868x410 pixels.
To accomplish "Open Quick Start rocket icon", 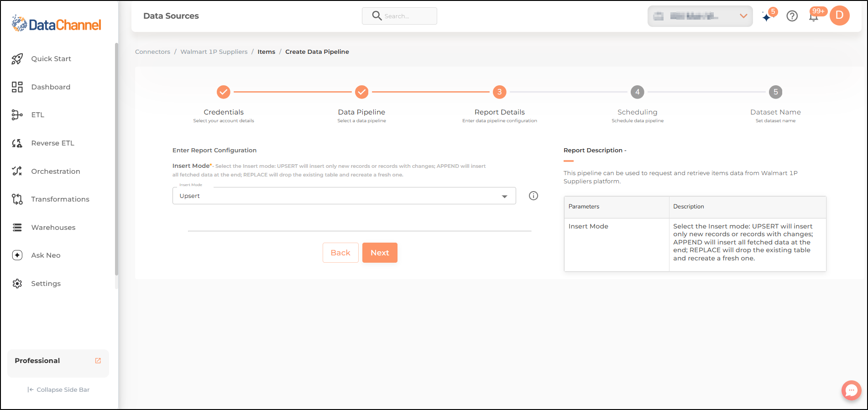I will point(17,59).
